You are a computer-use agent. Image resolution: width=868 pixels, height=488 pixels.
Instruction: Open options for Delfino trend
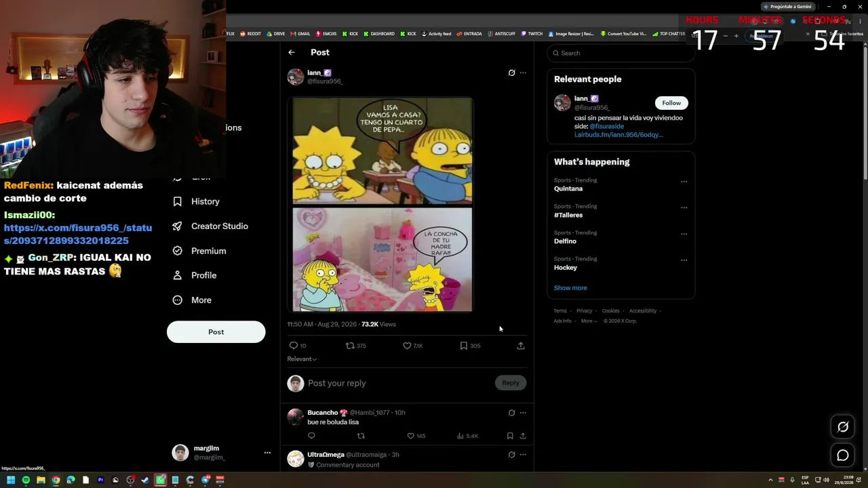[x=684, y=234]
